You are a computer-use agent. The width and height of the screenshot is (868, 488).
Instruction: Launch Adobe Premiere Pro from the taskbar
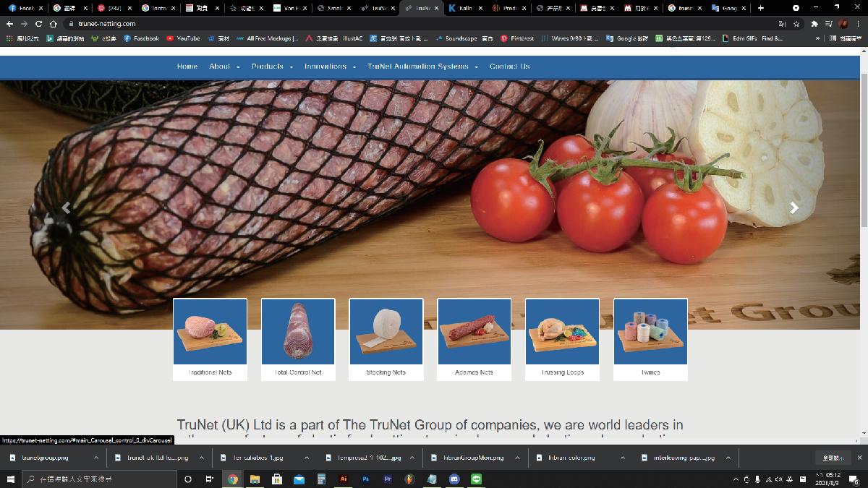pos(388,479)
